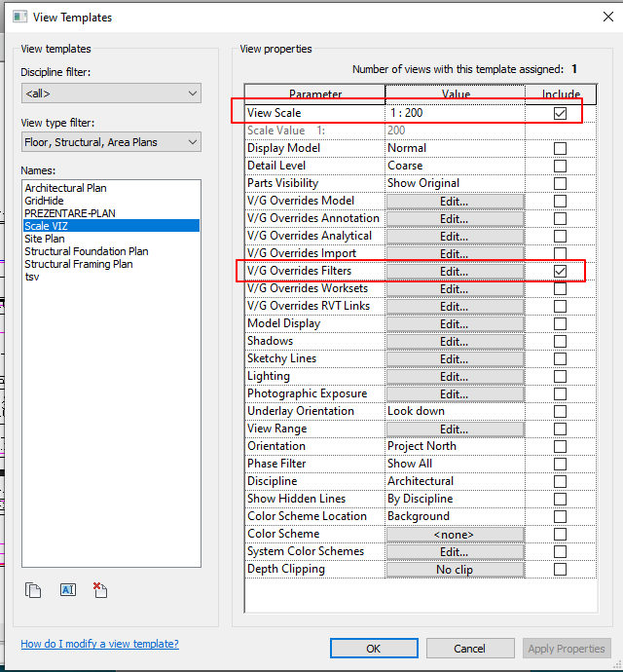
Task: Edit V/G Overrides Model
Action: [x=455, y=202]
